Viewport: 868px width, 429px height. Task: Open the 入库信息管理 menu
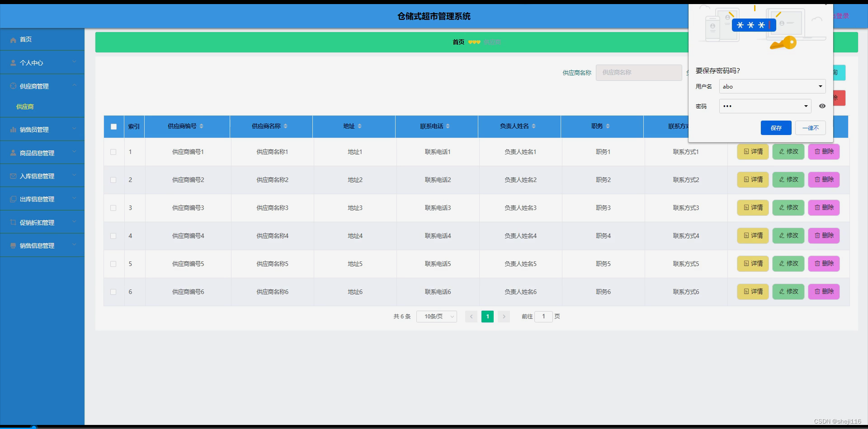click(x=42, y=176)
